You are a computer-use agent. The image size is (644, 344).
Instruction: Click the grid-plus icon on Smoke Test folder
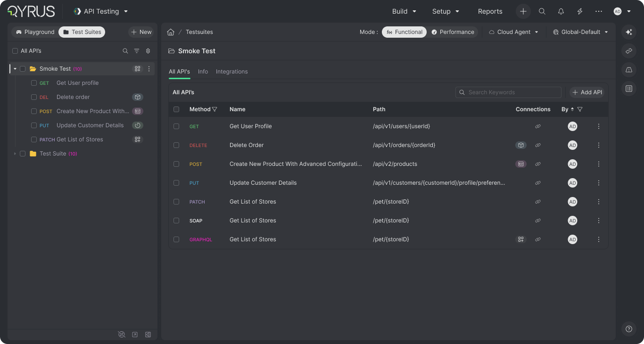pyautogui.click(x=138, y=69)
